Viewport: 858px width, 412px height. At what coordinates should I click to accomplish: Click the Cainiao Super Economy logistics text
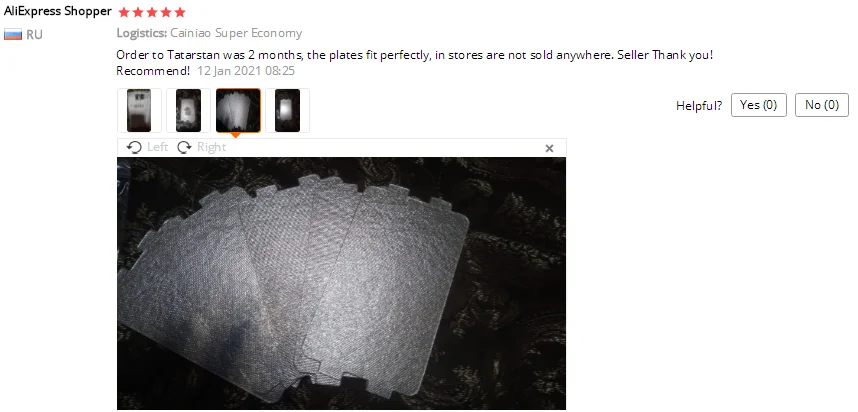coord(236,33)
